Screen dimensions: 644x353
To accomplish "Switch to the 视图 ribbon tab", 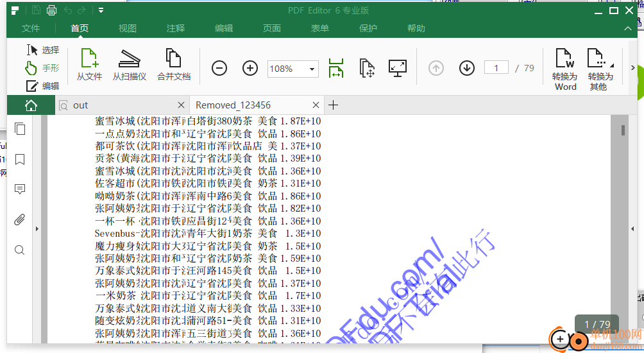I will tap(127, 28).
